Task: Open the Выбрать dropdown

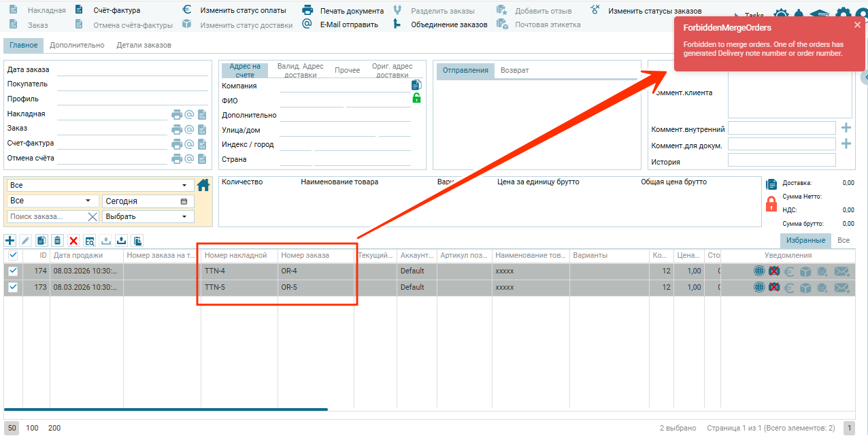Action: click(148, 216)
